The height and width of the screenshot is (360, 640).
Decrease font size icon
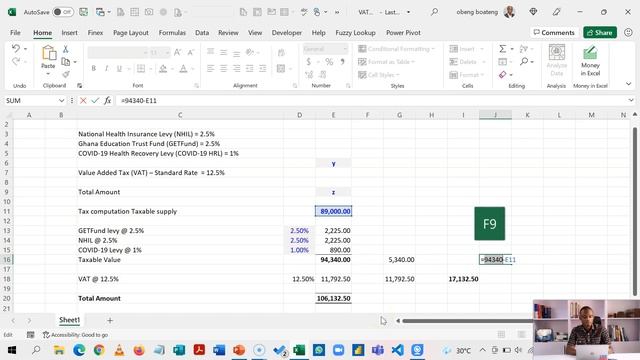pos(190,52)
